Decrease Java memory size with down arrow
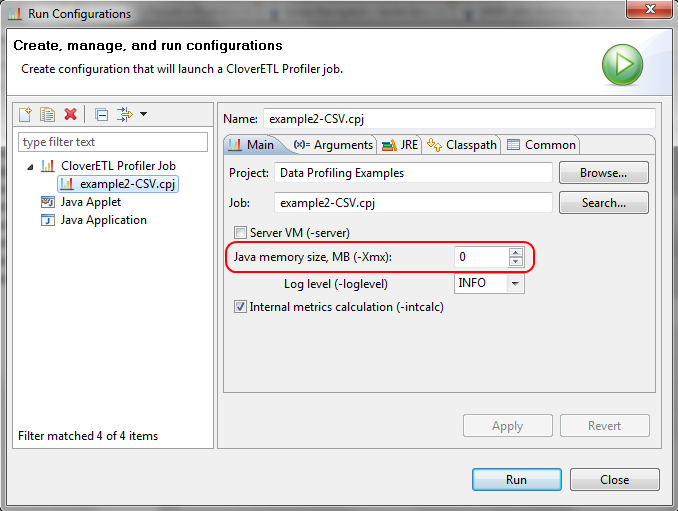Image resolution: width=678 pixels, height=511 pixels. tap(516, 262)
